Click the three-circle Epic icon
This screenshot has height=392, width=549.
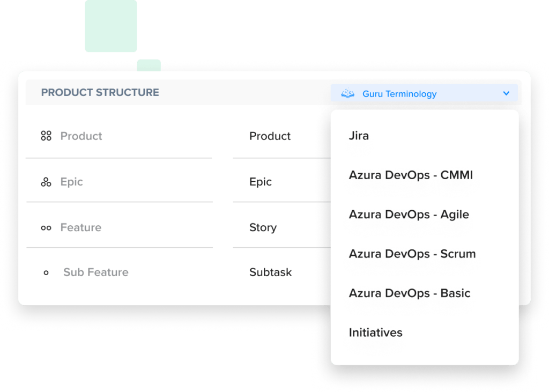46,182
